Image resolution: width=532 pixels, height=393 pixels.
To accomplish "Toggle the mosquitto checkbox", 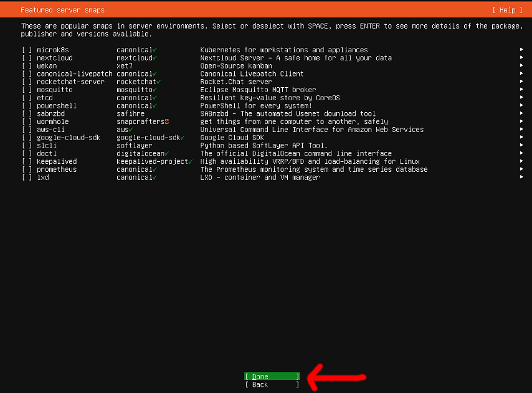I will point(27,90).
